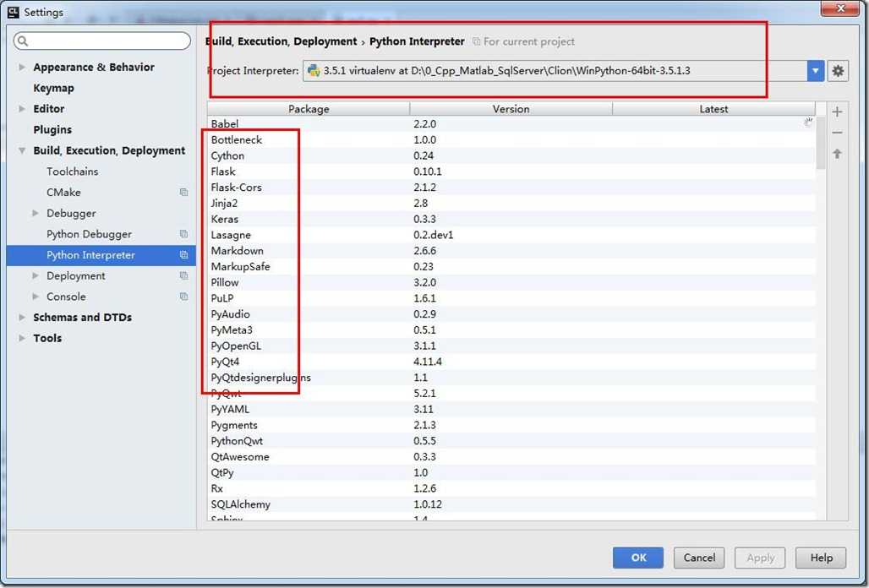869x588 pixels.
Task: Click the search magnifier icon
Action: tap(23, 41)
